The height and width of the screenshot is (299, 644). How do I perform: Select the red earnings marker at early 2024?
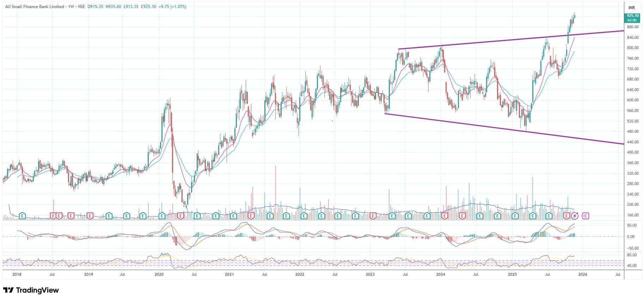444,215
